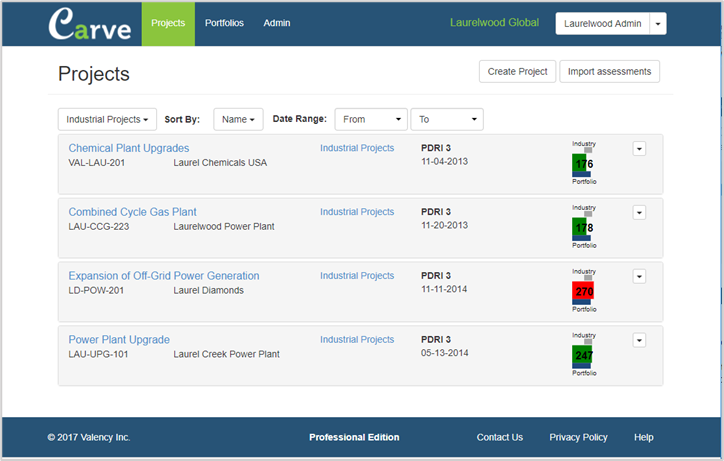Click project code LAU-CCG-223
The height and width of the screenshot is (461, 724).
[x=99, y=226]
